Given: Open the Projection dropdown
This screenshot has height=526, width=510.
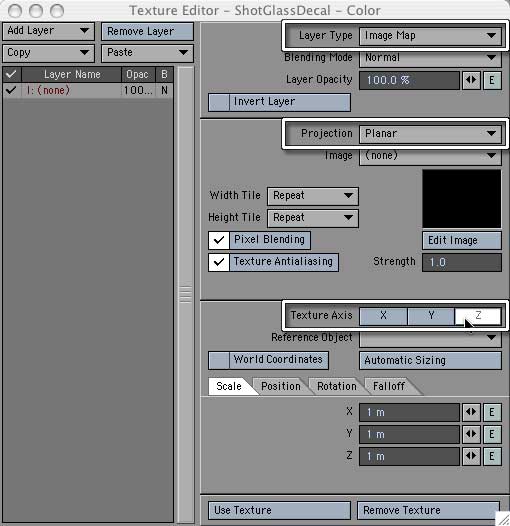Looking at the screenshot, I should click(430, 134).
